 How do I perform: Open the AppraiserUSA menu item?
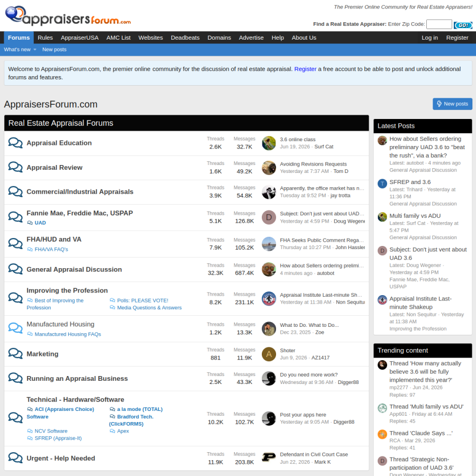[x=79, y=38]
